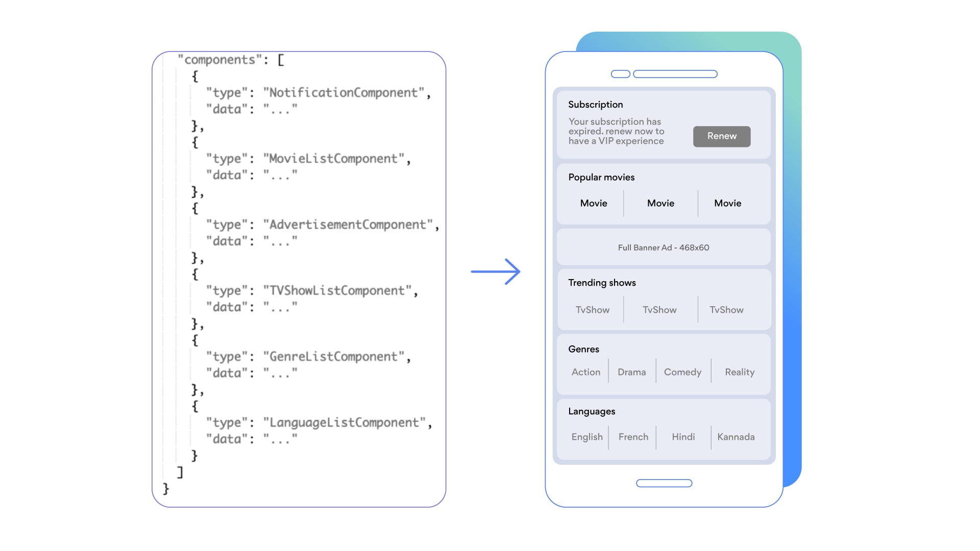Choose the Drama genre
Viewport: 980px width, 551px height.
[x=632, y=372]
